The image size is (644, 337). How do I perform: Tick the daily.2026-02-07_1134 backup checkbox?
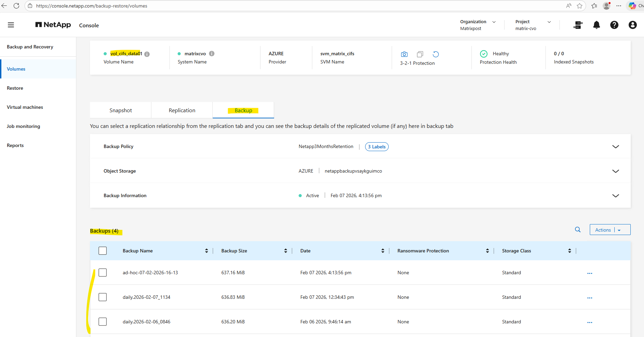103,297
